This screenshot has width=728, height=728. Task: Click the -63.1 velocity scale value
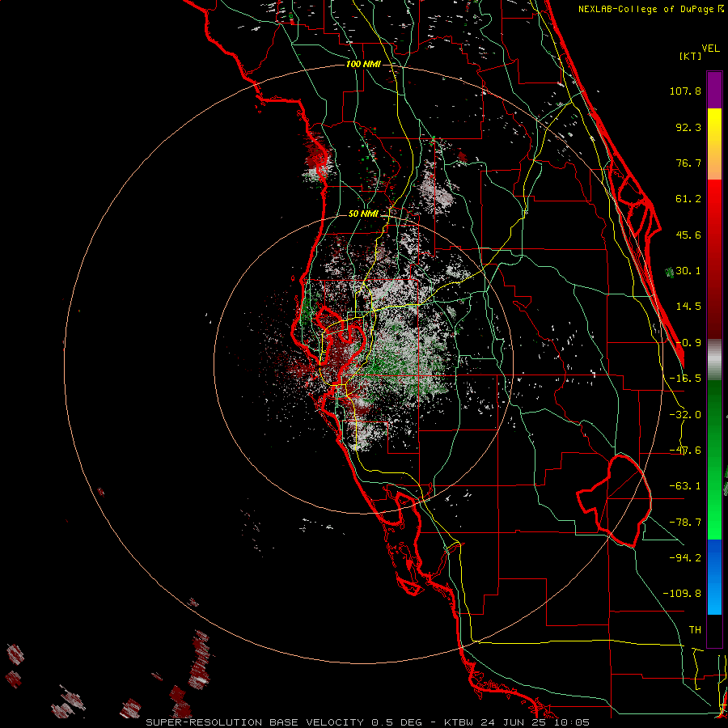[x=685, y=486]
